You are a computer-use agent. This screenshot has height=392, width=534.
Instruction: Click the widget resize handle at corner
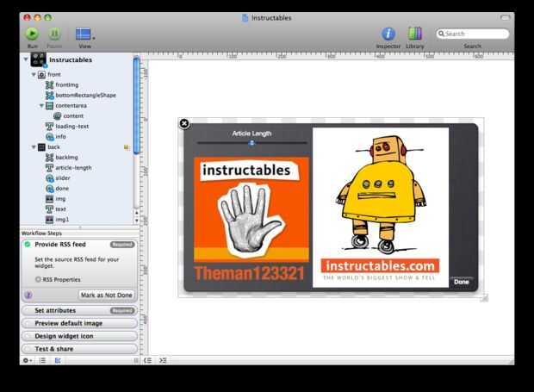pos(484,298)
